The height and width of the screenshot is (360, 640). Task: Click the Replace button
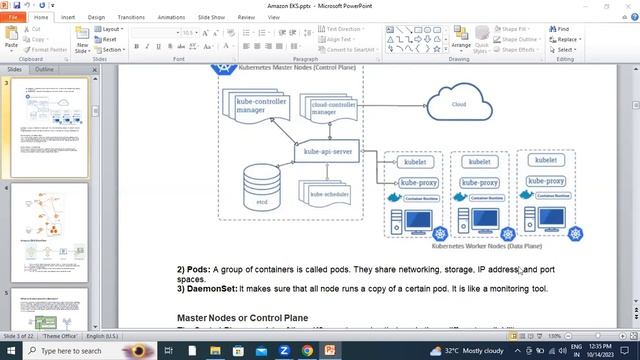pos(565,39)
